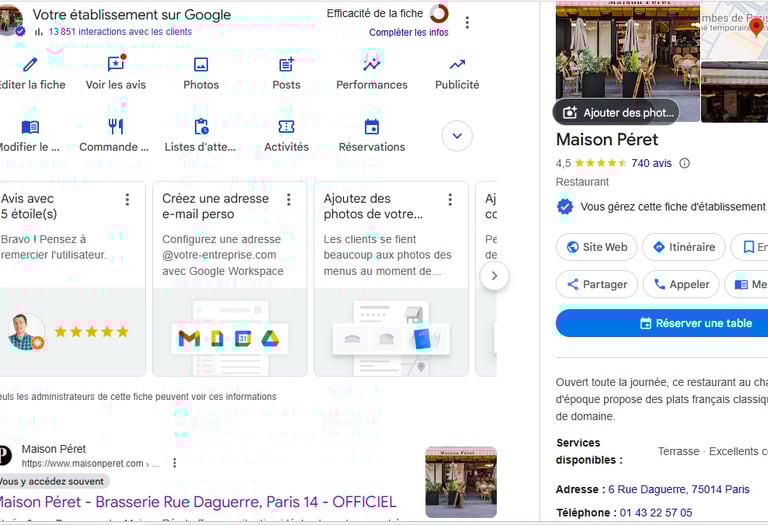Click three-dot menu next to maisonperet.com URL

(x=174, y=463)
